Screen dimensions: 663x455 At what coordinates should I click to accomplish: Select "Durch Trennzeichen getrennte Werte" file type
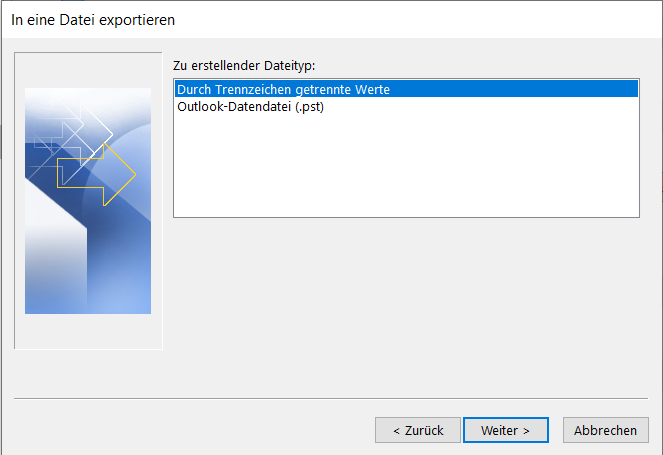tap(406, 89)
